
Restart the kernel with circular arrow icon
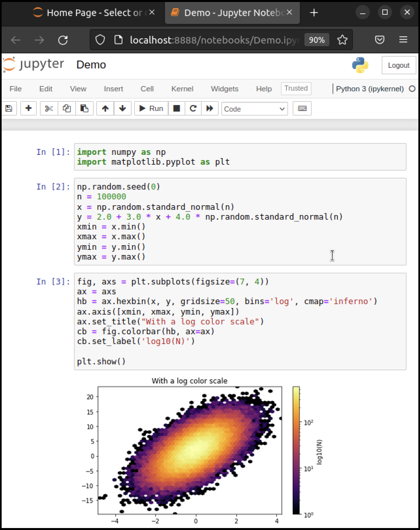pyautogui.click(x=193, y=108)
